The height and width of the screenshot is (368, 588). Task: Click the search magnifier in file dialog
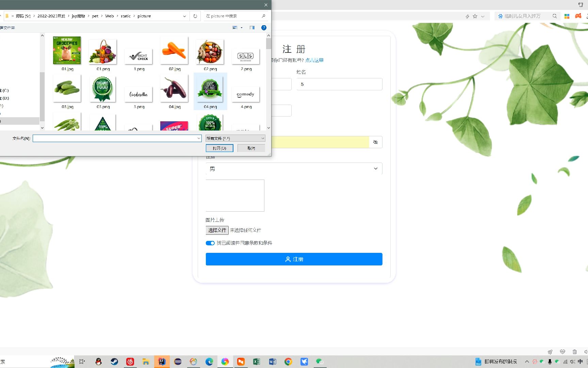coord(263,16)
